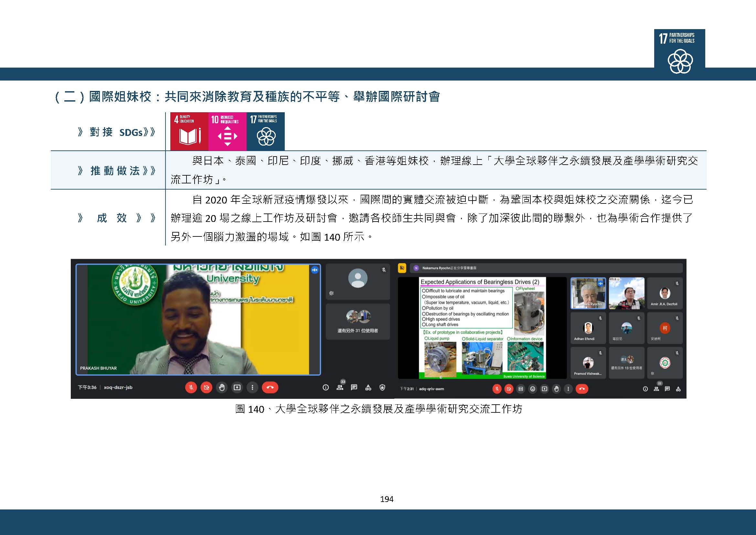
Task: Open the 還有另外 13 位使用者 tile
Action: tap(627, 363)
